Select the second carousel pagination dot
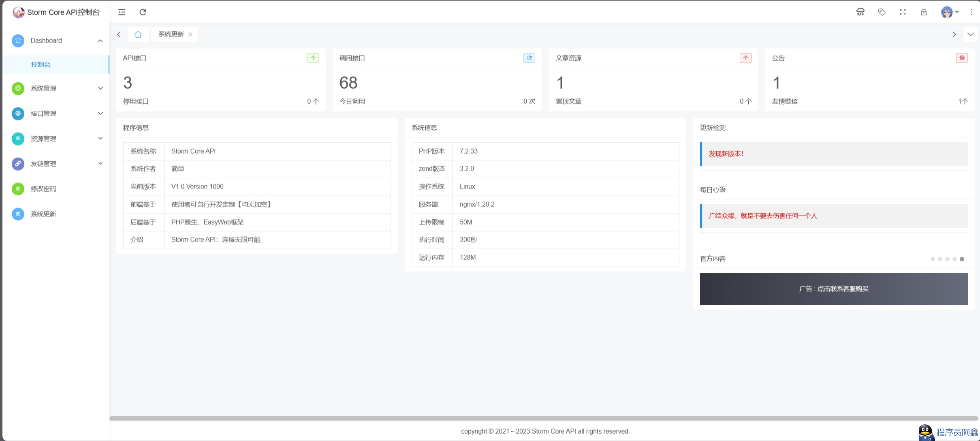This screenshot has width=980, height=441. pyautogui.click(x=940, y=259)
